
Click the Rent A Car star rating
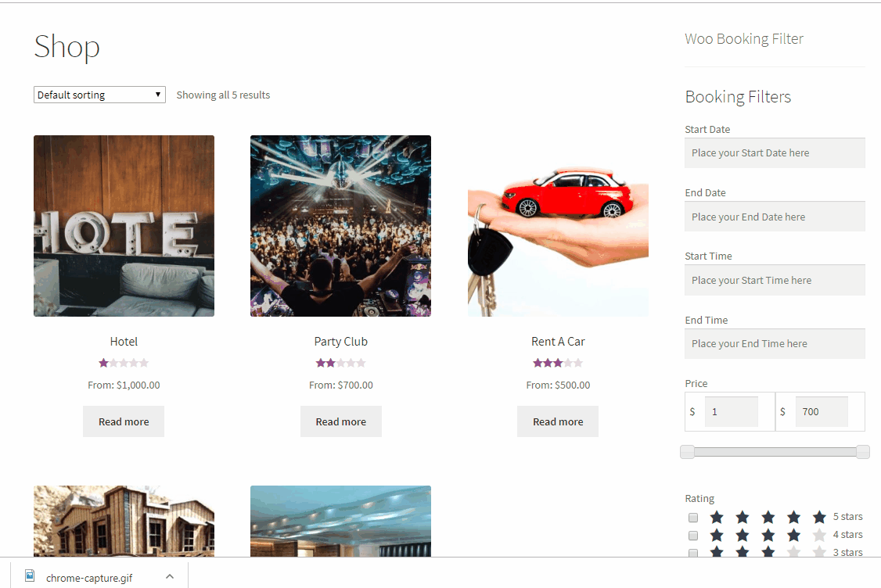[558, 364]
